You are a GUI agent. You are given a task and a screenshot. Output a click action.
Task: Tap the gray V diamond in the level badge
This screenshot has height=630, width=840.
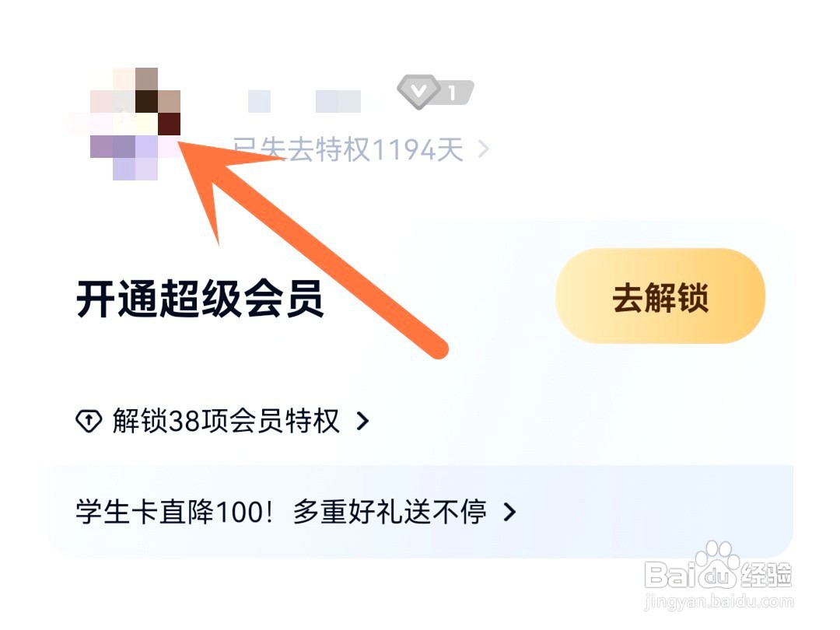418,92
